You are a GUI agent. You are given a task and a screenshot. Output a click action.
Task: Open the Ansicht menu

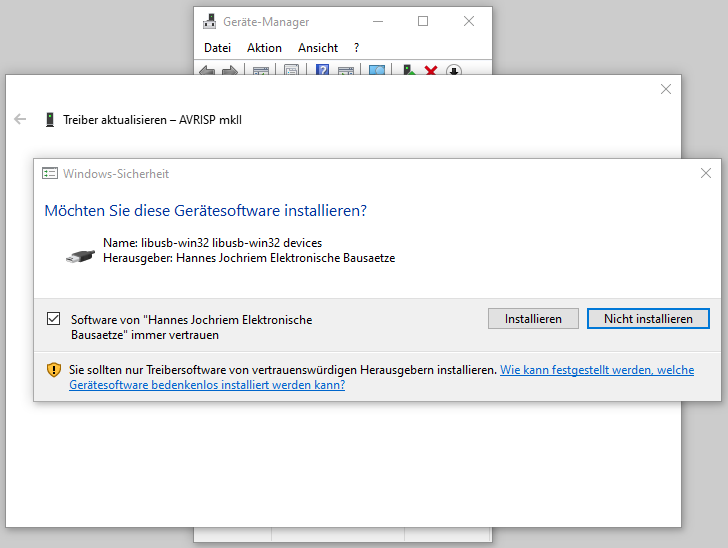(318, 48)
